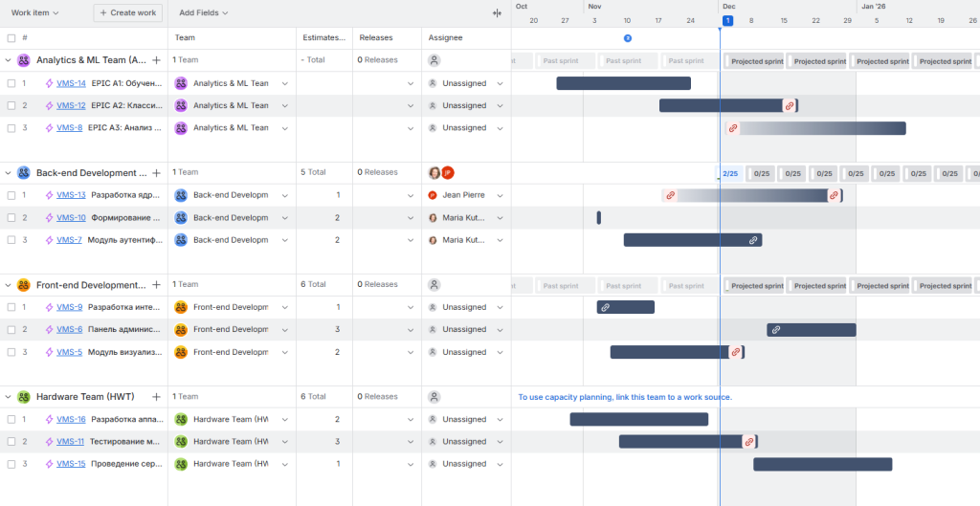Screen dimensions: 980x506
Task: Click the plus icon beside Hardware Team (HWT)
Action: tap(156, 397)
